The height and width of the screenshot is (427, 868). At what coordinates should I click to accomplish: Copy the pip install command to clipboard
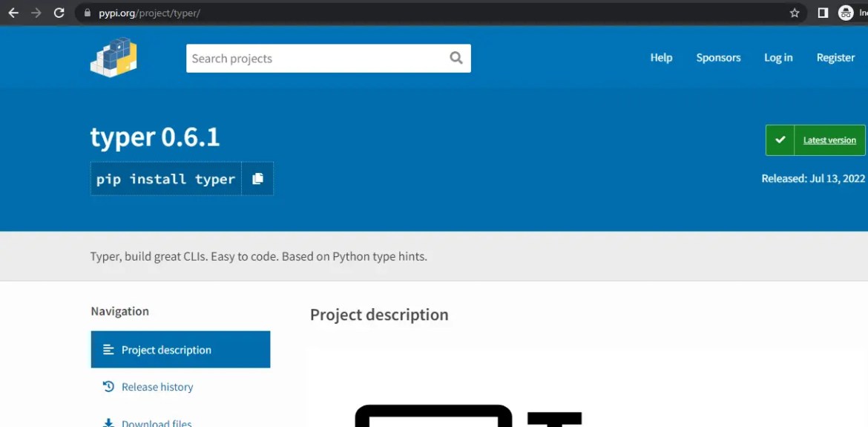pos(257,178)
